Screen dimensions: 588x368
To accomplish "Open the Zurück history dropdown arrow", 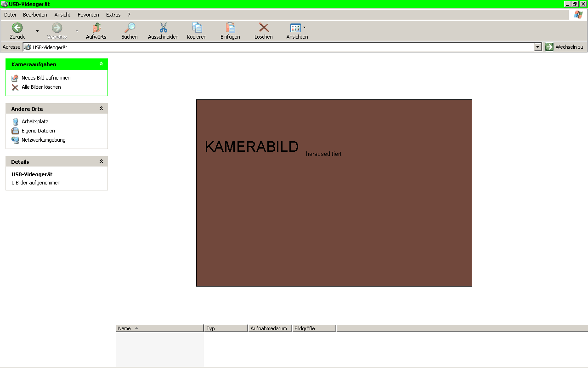I will (x=38, y=31).
